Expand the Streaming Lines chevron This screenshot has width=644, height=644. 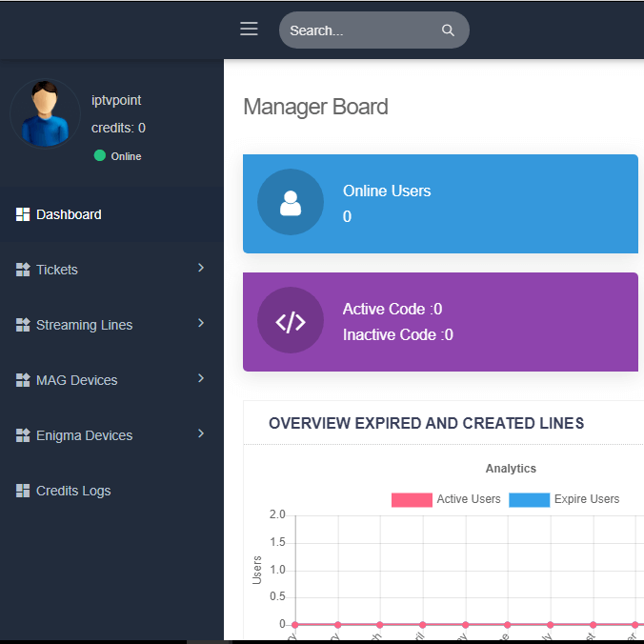(201, 324)
